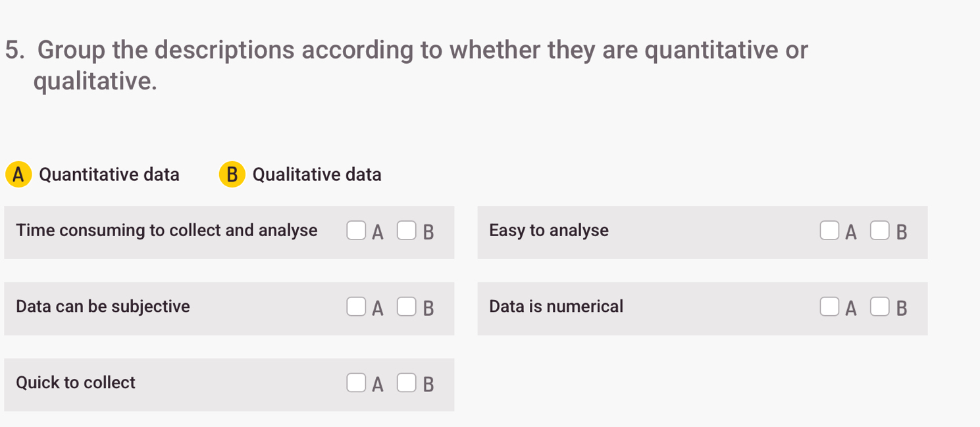Select A for Quick to collect

pos(356,383)
